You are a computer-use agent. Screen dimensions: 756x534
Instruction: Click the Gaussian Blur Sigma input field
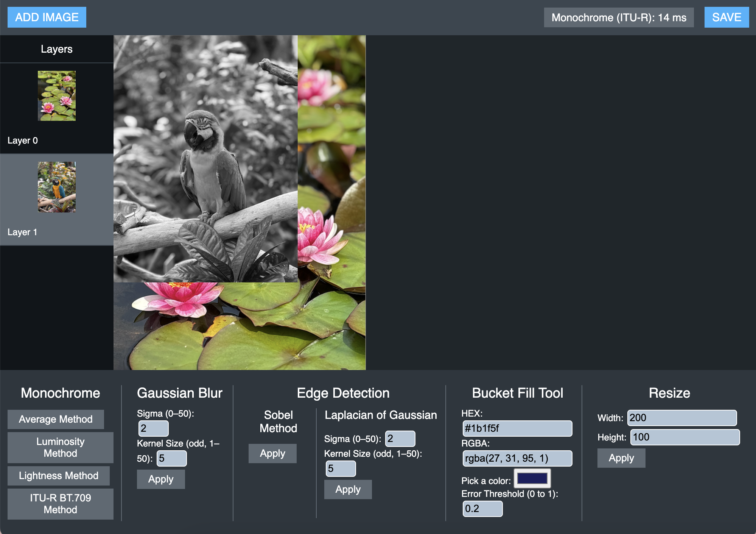click(153, 428)
